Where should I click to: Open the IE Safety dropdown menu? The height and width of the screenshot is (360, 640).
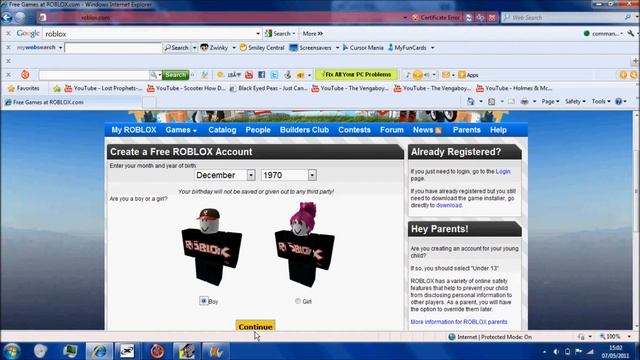[575, 102]
